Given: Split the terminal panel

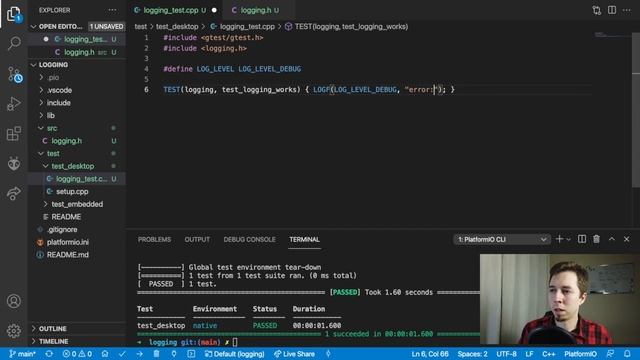Looking at the screenshot, I should pyautogui.click(x=582, y=239).
